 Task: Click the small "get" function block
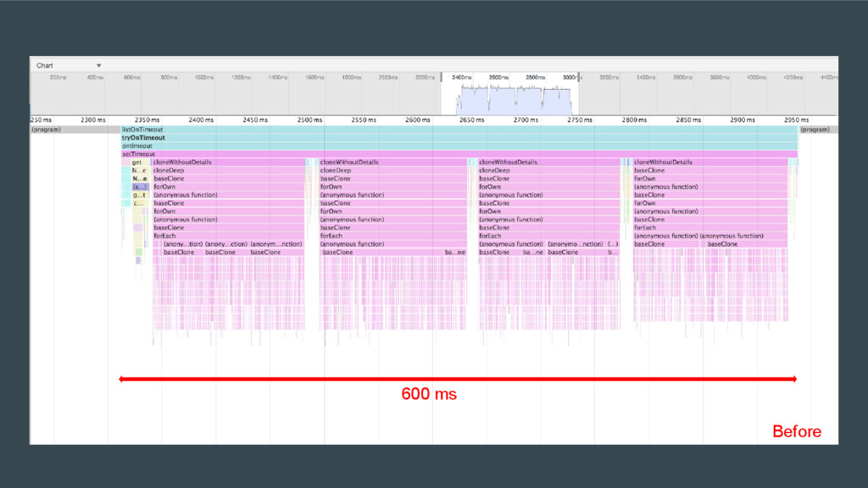(x=137, y=163)
